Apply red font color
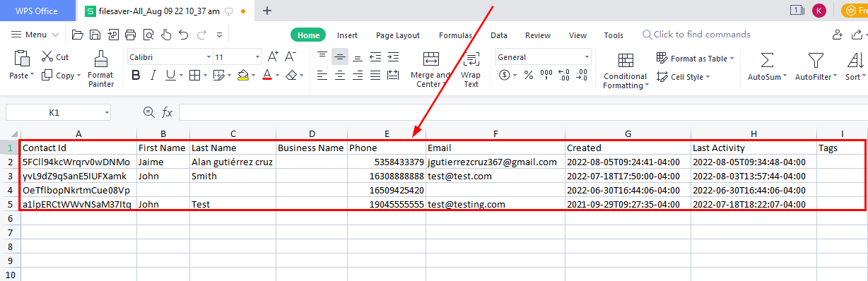 (x=267, y=75)
